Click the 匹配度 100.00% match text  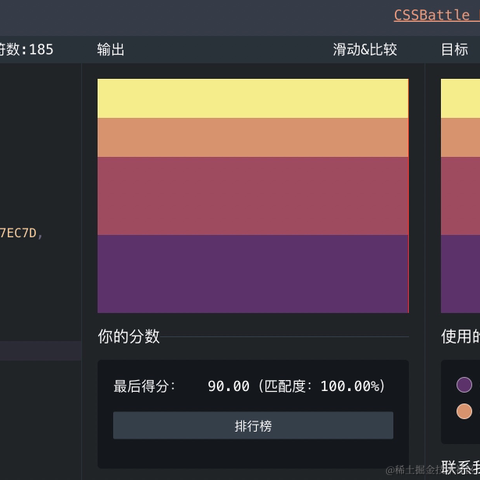322,386
